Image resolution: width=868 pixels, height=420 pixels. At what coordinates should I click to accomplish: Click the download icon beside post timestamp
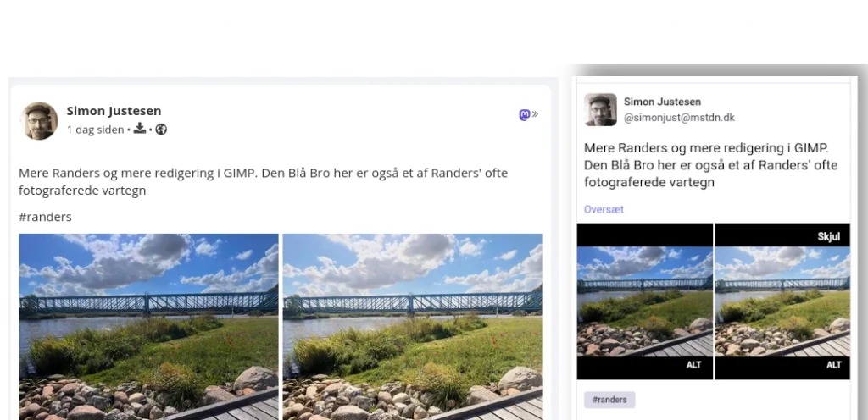(140, 129)
